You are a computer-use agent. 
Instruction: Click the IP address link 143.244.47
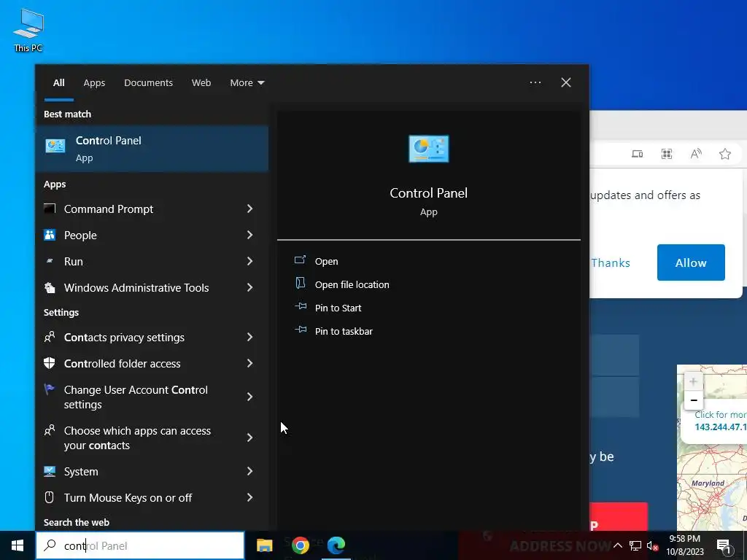pos(720,427)
